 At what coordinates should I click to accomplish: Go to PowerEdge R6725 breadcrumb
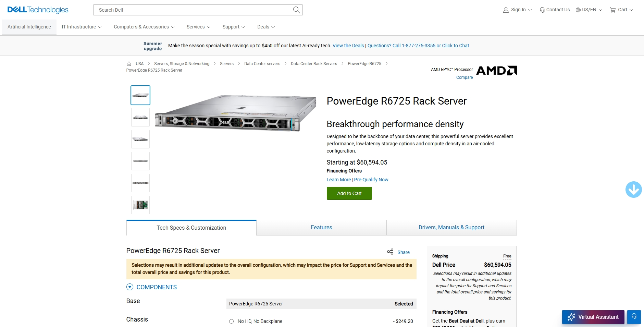click(x=364, y=64)
